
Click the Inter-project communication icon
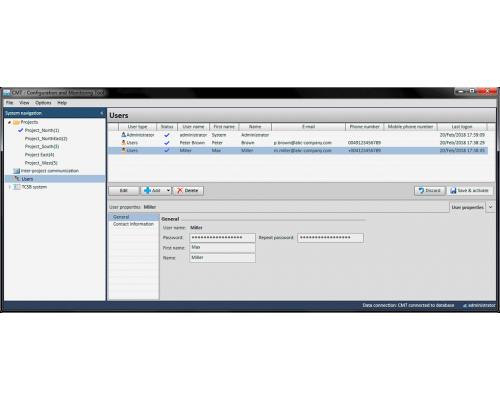click(x=17, y=171)
